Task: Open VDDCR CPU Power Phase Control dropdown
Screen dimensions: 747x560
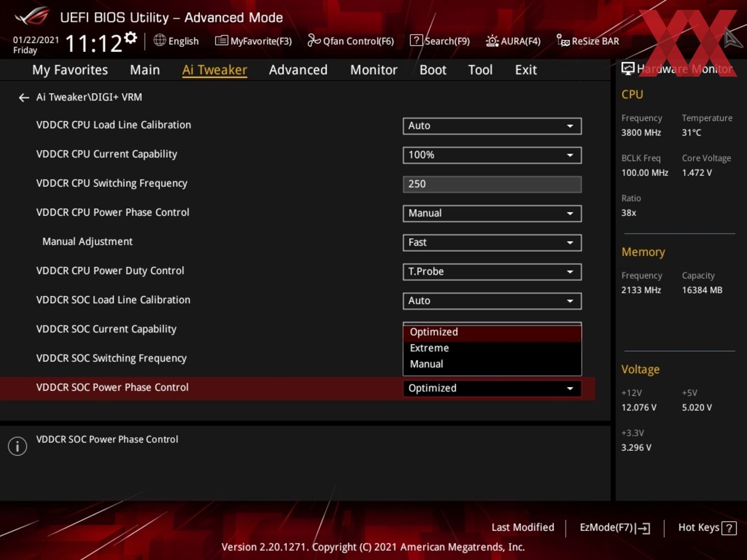Action: 492,213
